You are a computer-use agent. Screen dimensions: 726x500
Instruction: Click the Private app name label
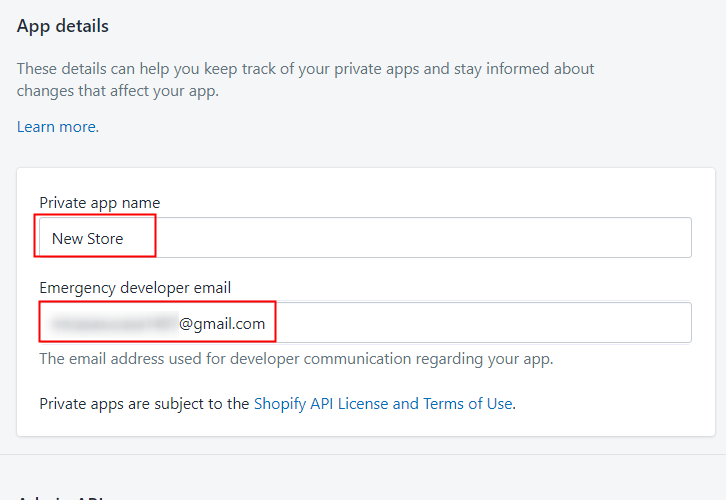[100, 203]
